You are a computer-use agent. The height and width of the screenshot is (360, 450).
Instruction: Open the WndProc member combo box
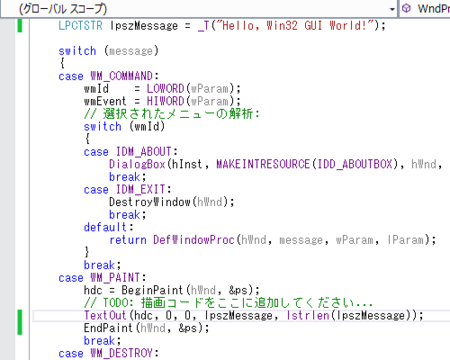[425, 9]
